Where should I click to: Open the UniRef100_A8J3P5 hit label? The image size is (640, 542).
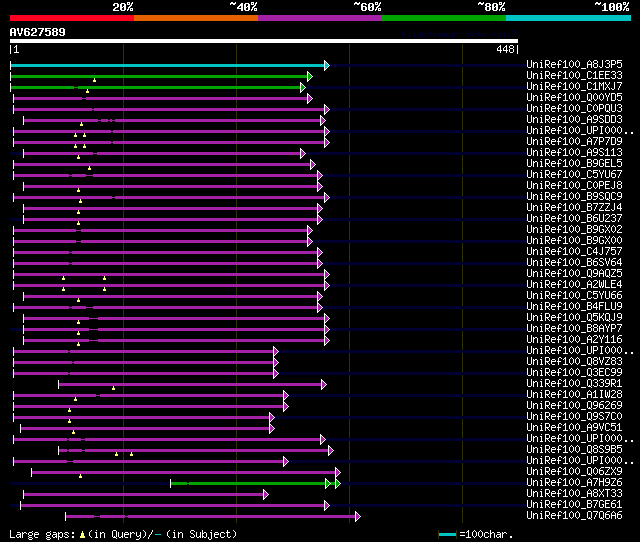[x=574, y=64]
